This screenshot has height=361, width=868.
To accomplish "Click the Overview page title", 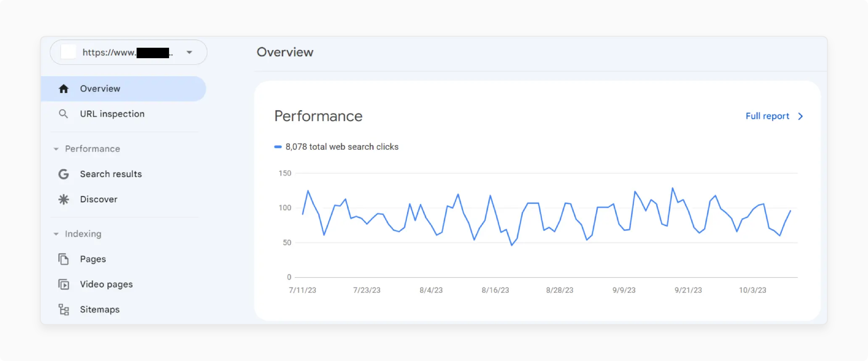I will tap(285, 52).
